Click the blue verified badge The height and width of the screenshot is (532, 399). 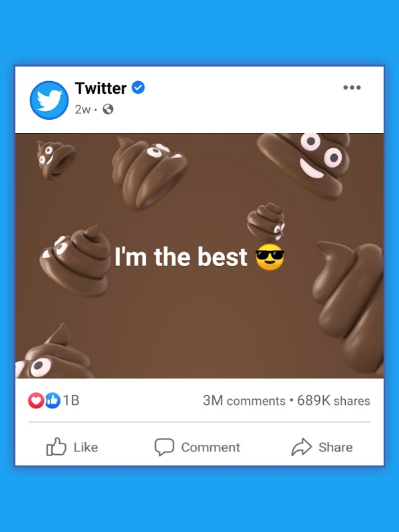click(x=138, y=88)
